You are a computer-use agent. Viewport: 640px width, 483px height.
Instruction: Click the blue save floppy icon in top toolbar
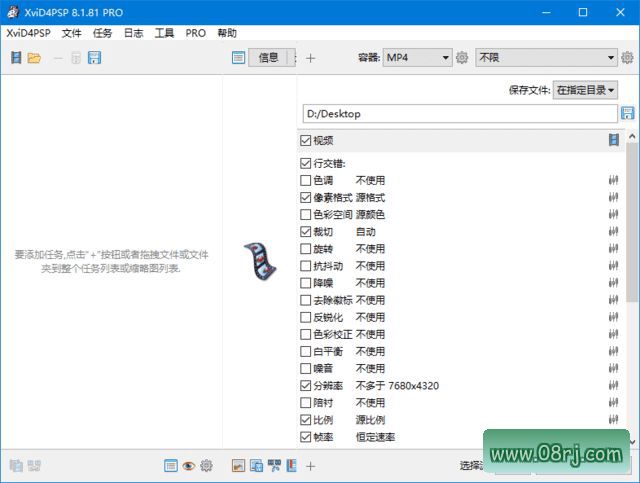tap(94, 58)
